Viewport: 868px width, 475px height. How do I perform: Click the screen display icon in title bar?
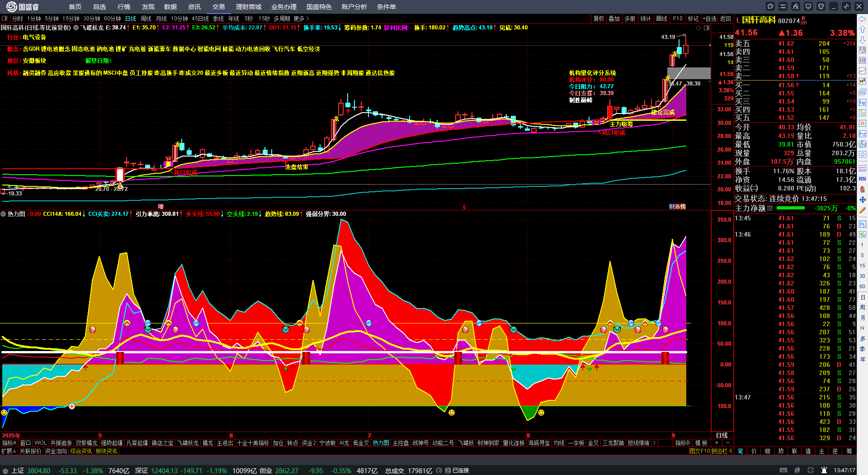[808, 6]
